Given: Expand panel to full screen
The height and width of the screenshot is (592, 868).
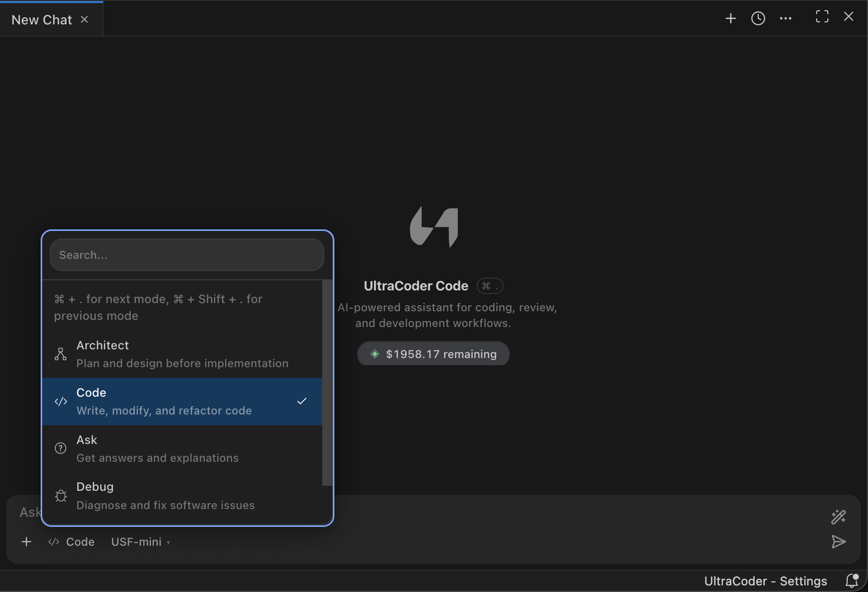Looking at the screenshot, I should point(822,17).
